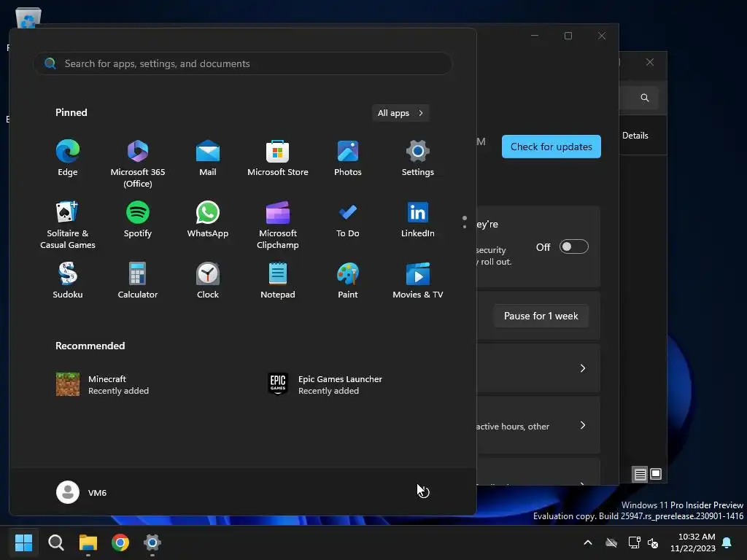
Task: Launch the To Do app
Action: point(348,219)
